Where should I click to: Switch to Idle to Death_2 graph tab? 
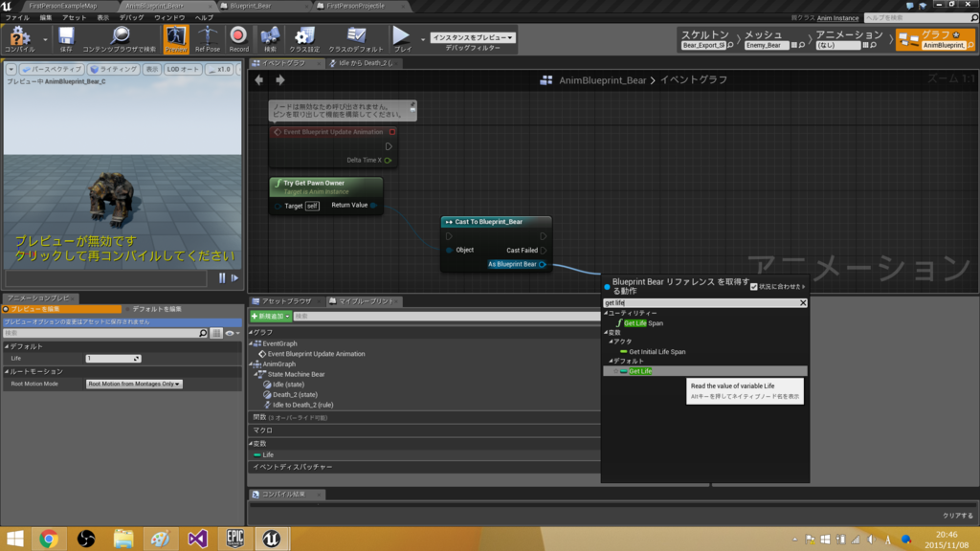click(x=365, y=63)
